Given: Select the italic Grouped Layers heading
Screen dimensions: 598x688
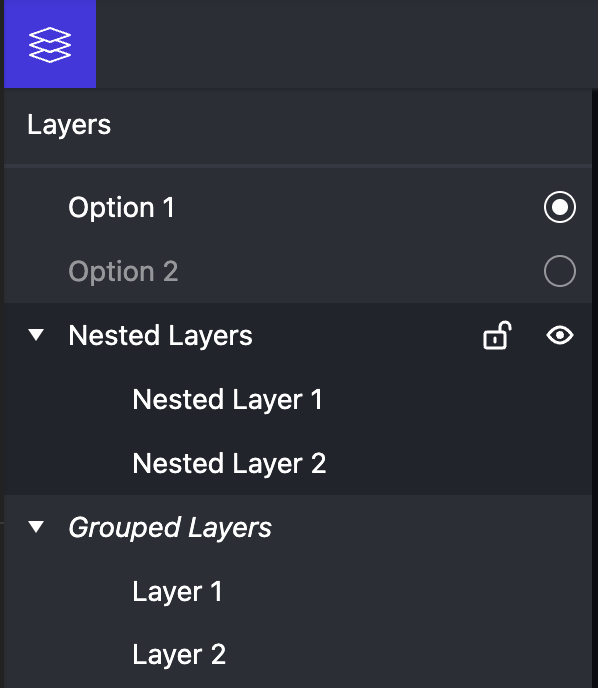Looking at the screenshot, I should click(x=170, y=527).
